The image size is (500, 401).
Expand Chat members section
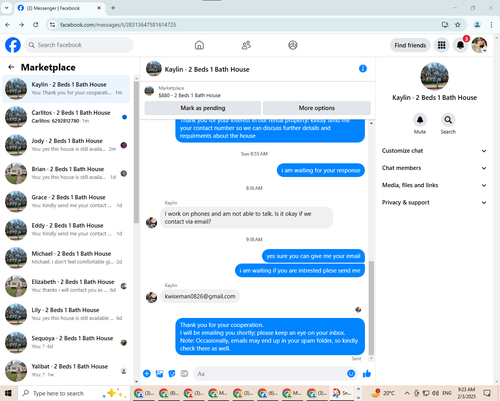click(434, 168)
